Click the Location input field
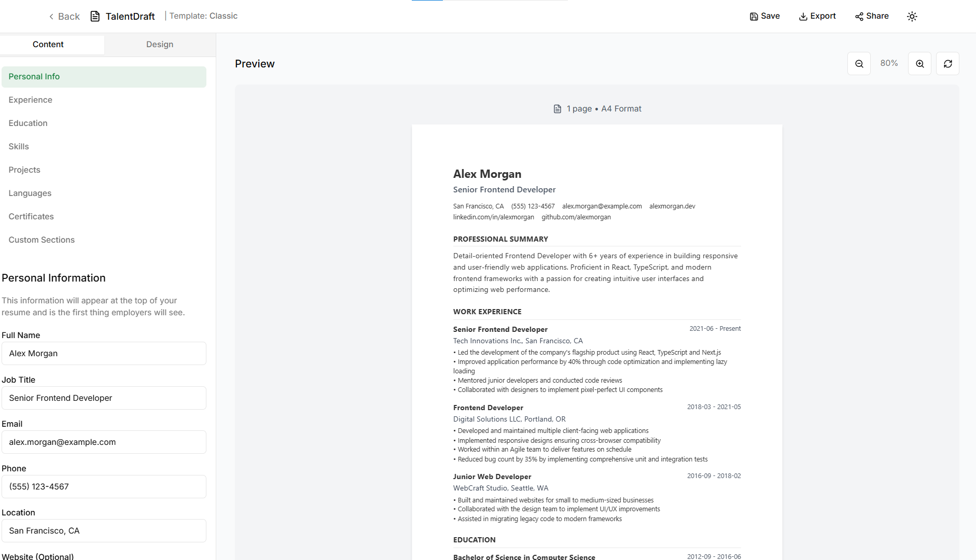The width and height of the screenshot is (976, 560). coord(104,531)
